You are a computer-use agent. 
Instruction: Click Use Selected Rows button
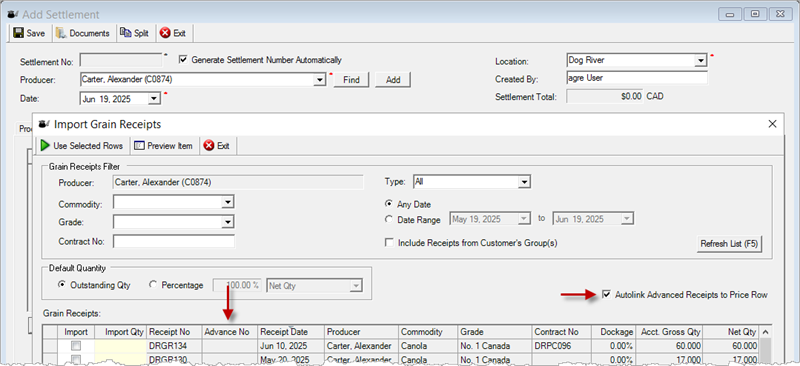tap(82, 146)
